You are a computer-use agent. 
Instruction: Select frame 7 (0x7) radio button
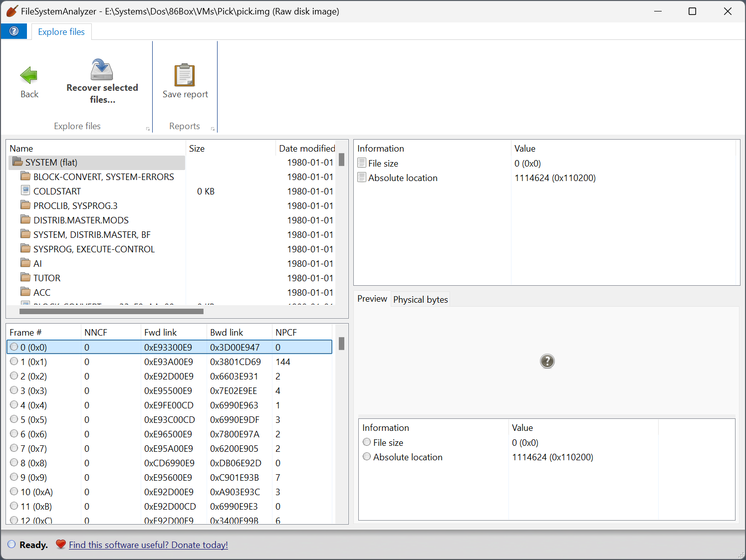pos(14,448)
